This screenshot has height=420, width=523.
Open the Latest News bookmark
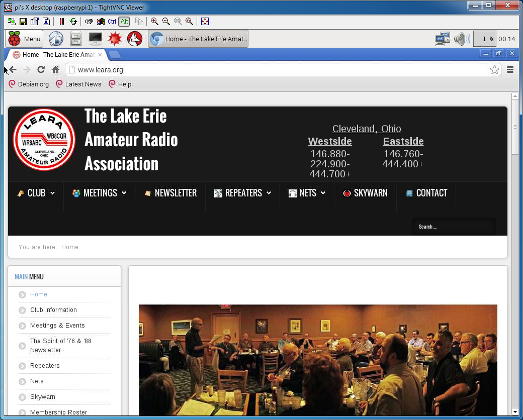coord(79,84)
